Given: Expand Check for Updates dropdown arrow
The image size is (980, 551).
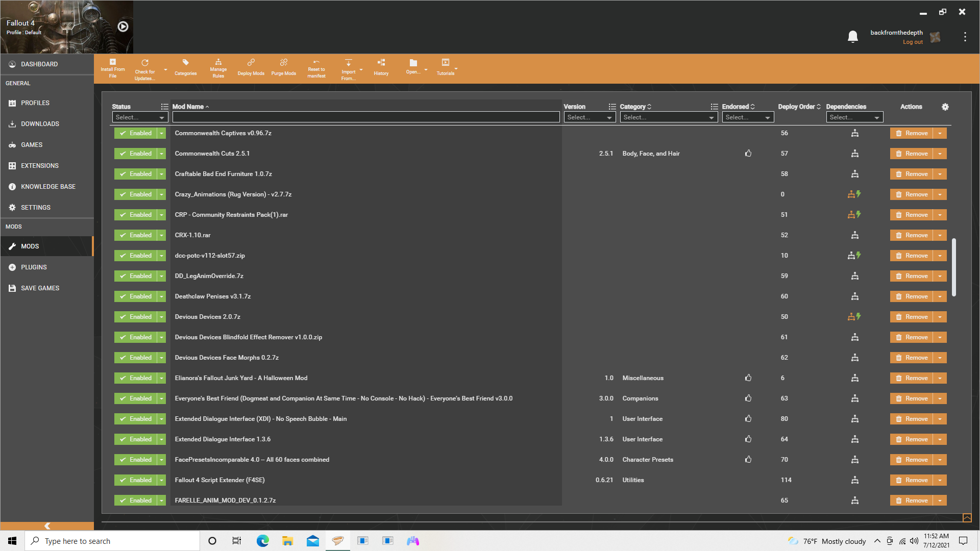Looking at the screenshot, I should pos(165,70).
